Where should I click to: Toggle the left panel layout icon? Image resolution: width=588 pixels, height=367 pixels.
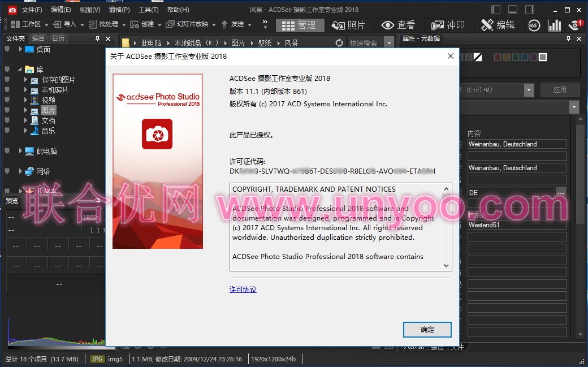pos(496,10)
